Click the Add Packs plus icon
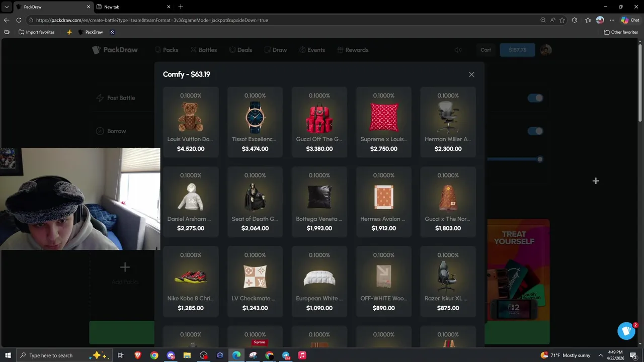The width and height of the screenshot is (644, 362). tap(125, 267)
